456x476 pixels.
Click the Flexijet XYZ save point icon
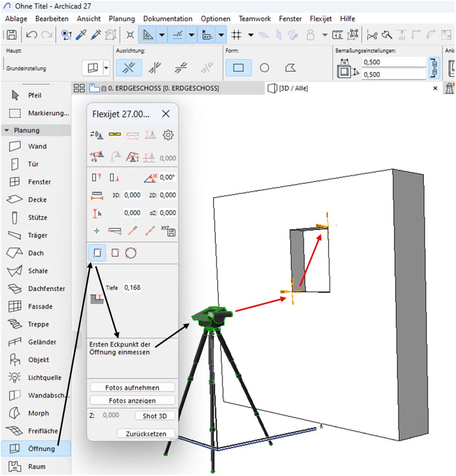(168, 231)
